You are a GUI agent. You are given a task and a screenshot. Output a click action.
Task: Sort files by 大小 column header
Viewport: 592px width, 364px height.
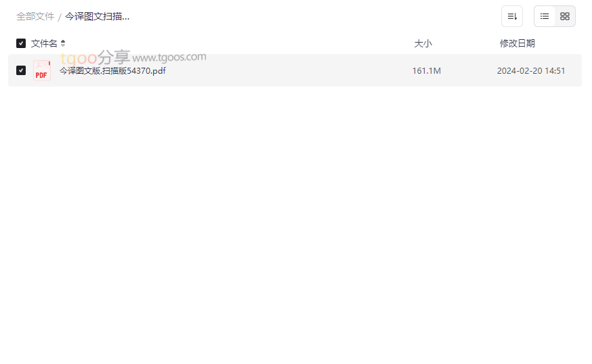(x=423, y=43)
